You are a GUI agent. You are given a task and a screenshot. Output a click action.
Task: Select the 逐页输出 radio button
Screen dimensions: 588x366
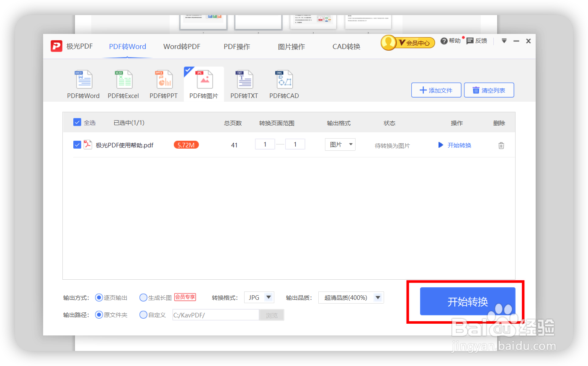coord(99,298)
